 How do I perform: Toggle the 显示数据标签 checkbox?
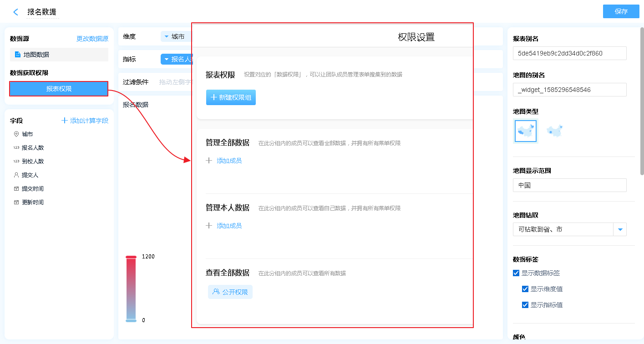[516, 273]
